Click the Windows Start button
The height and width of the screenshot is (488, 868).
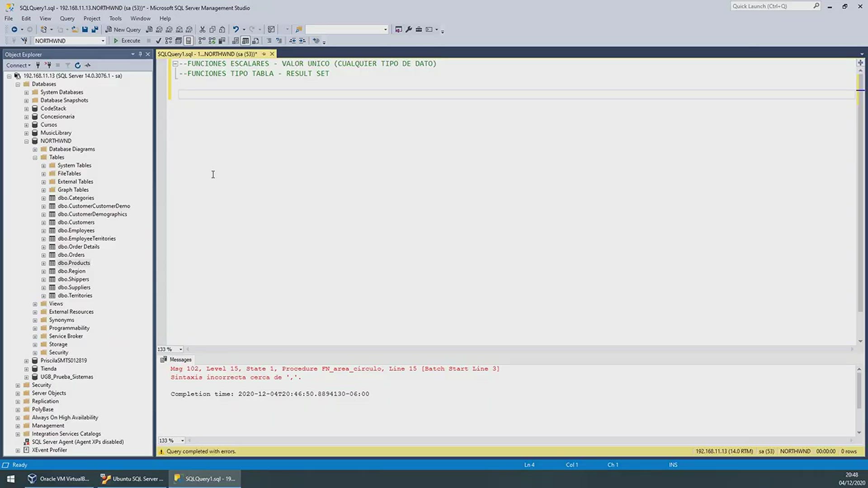(x=11, y=479)
